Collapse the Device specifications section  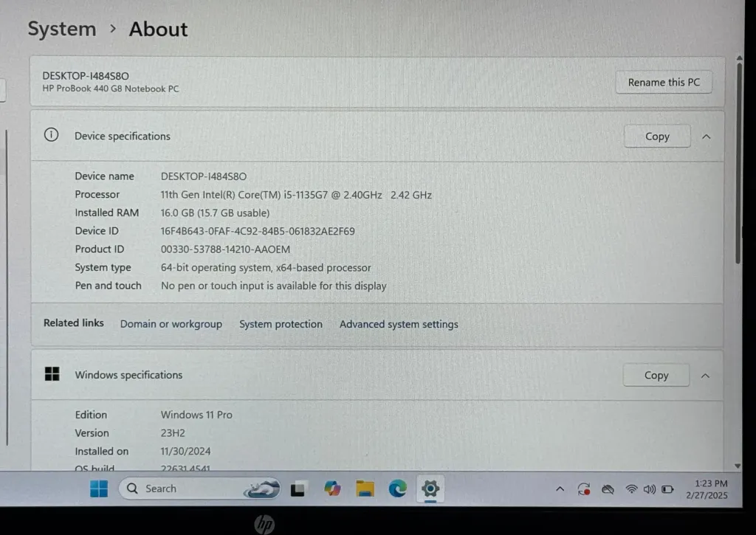click(707, 137)
